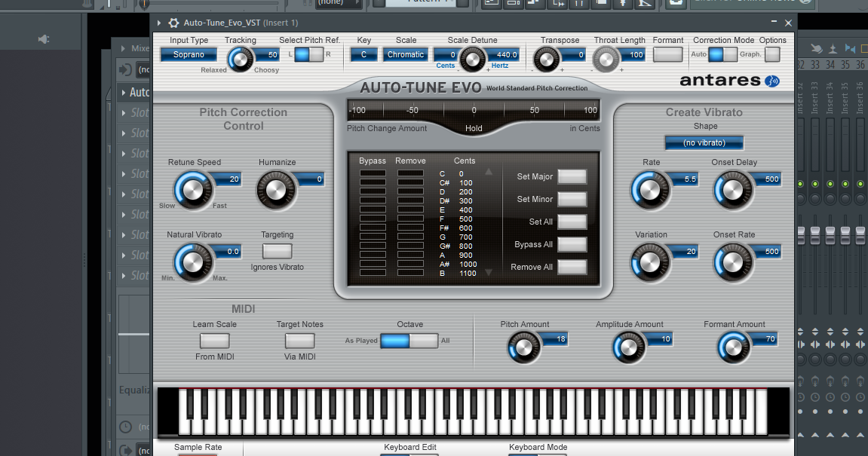Image resolution: width=868 pixels, height=456 pixels.
Task: Click the vibrato Rate knob
Action: [x=650, y=191]
